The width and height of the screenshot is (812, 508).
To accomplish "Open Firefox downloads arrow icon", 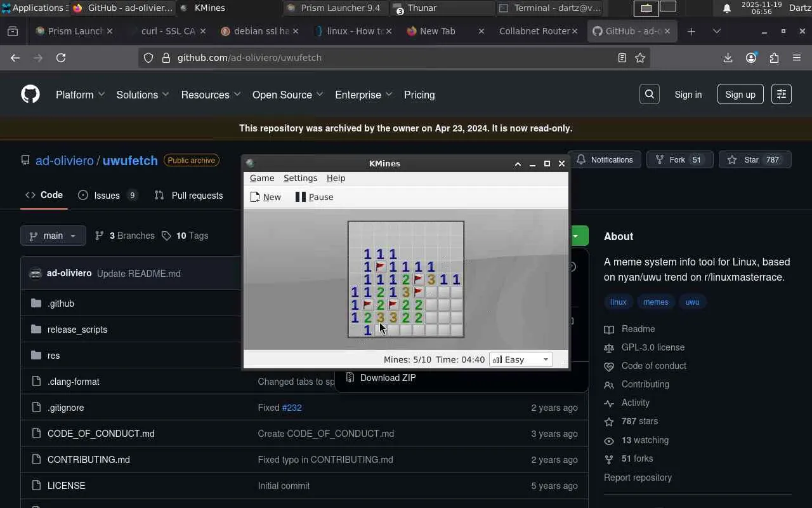I will click(x=728, y=58).
